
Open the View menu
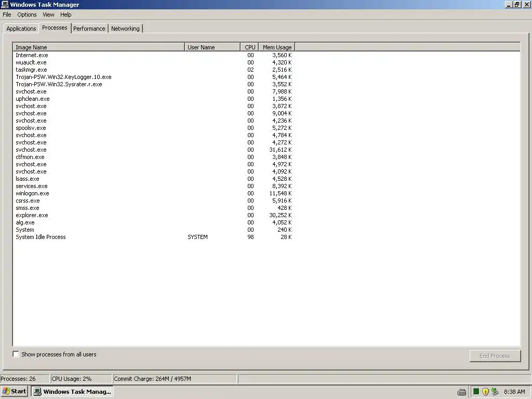[48, 15]
